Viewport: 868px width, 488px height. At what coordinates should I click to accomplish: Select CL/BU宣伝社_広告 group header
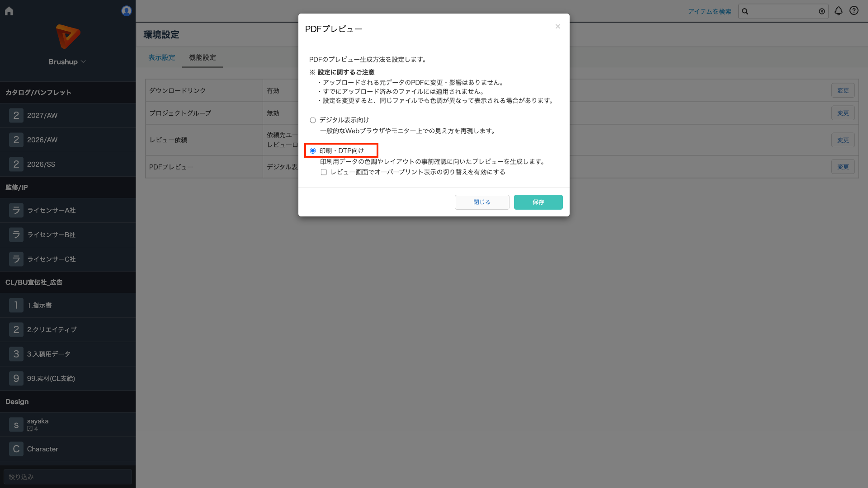[68, 282]
